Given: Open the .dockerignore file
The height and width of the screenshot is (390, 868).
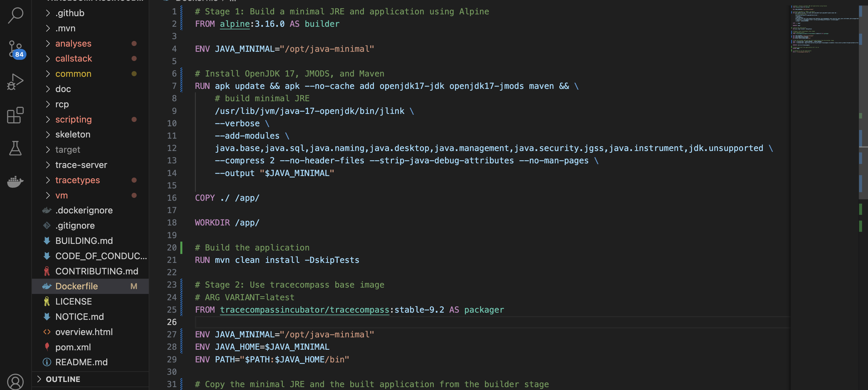Looking at the screenshot, I should coord(84,210).
